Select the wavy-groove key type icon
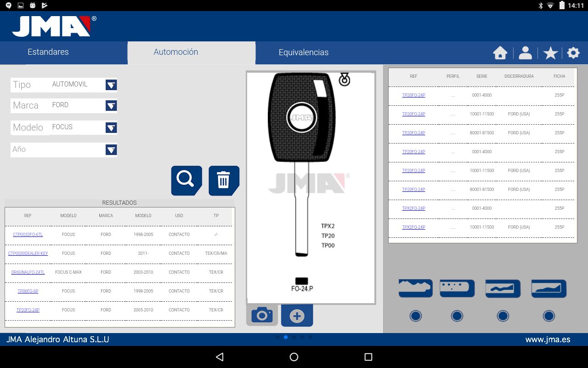Viewport: 588px width, 368px height. [503, 288]
